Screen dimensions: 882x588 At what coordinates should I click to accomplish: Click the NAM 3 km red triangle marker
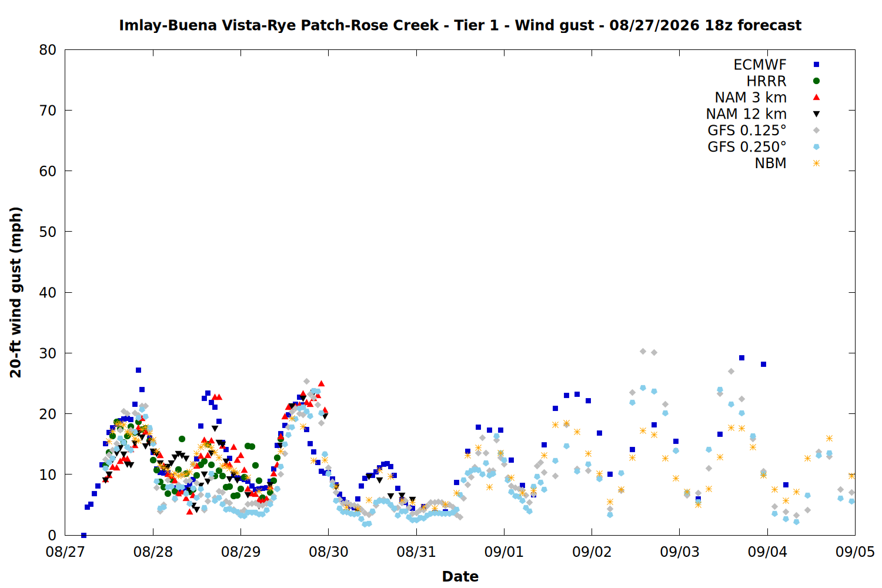(x=816, y=97)
